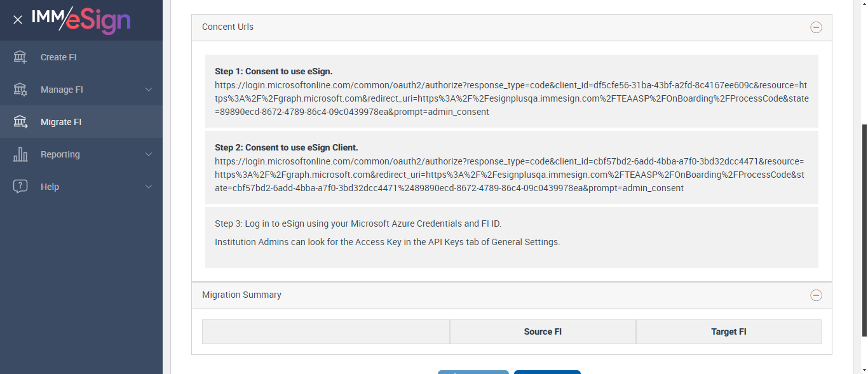Click the page vertical scrollbar thumb
This screenshot has width=868, height=374.
864,229
